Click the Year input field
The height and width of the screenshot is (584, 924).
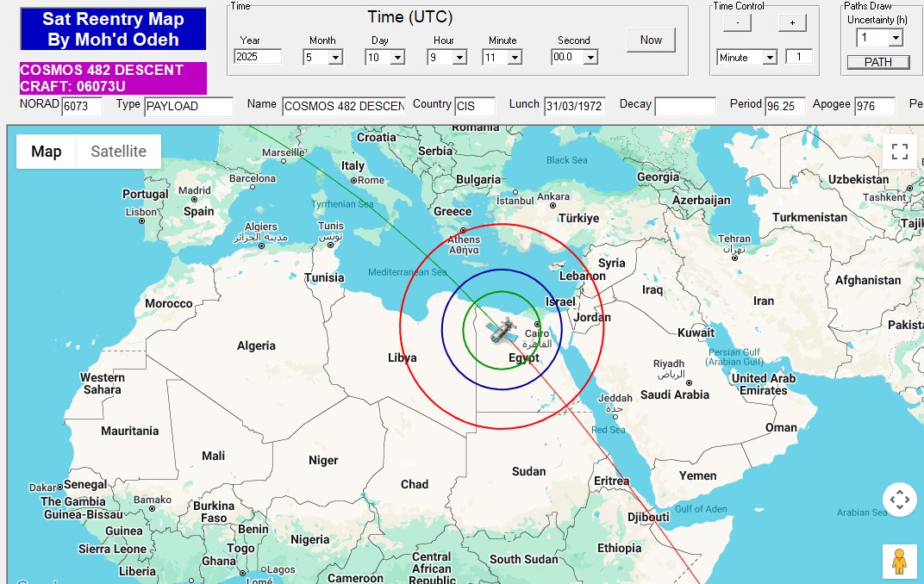coord(258,57)
